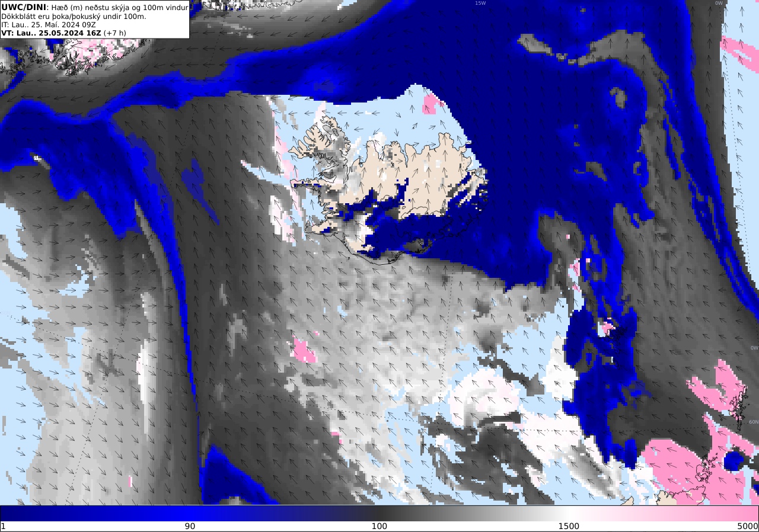Click the 15W longitude label at top
This screenshot has width=759, height=532.
click(x=480, y=3)
